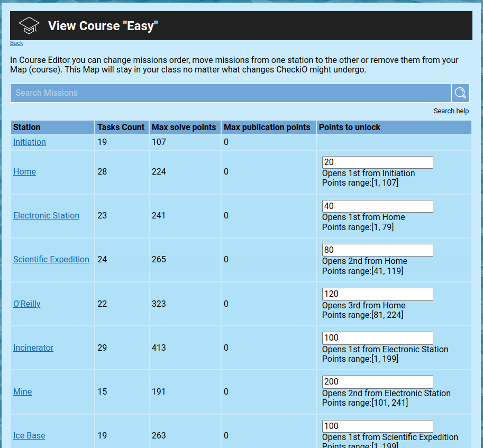Click the Points to unlock header
The height and width of the screenshot is (448, 483).
pyautogui.click(x=394, y=127)
